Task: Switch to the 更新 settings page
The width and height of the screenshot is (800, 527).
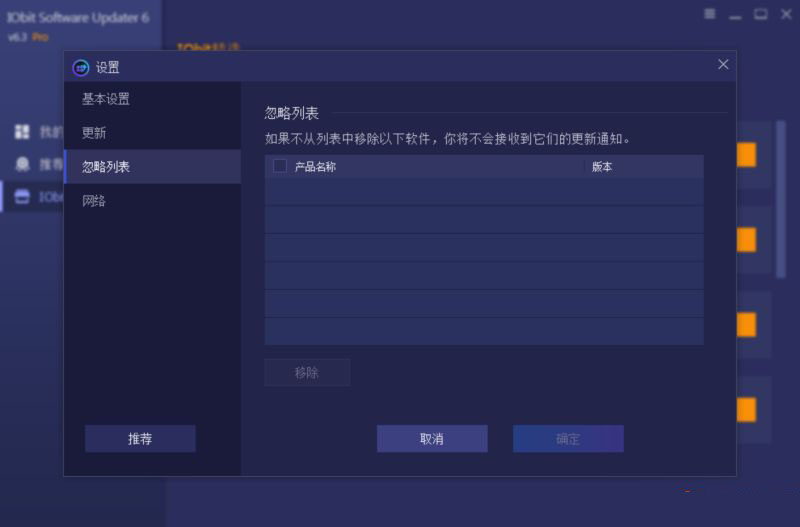Action: [153, 133]
